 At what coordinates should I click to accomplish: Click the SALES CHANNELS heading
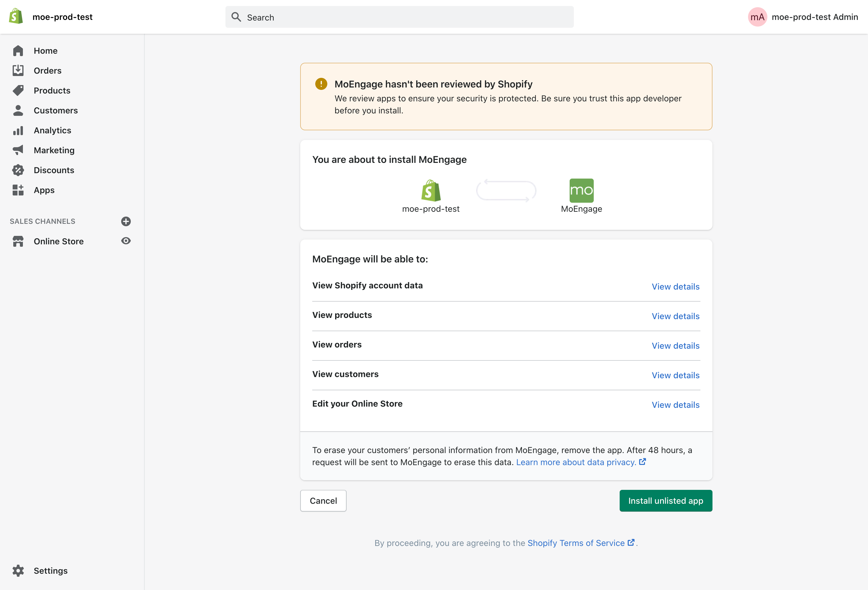42,221
